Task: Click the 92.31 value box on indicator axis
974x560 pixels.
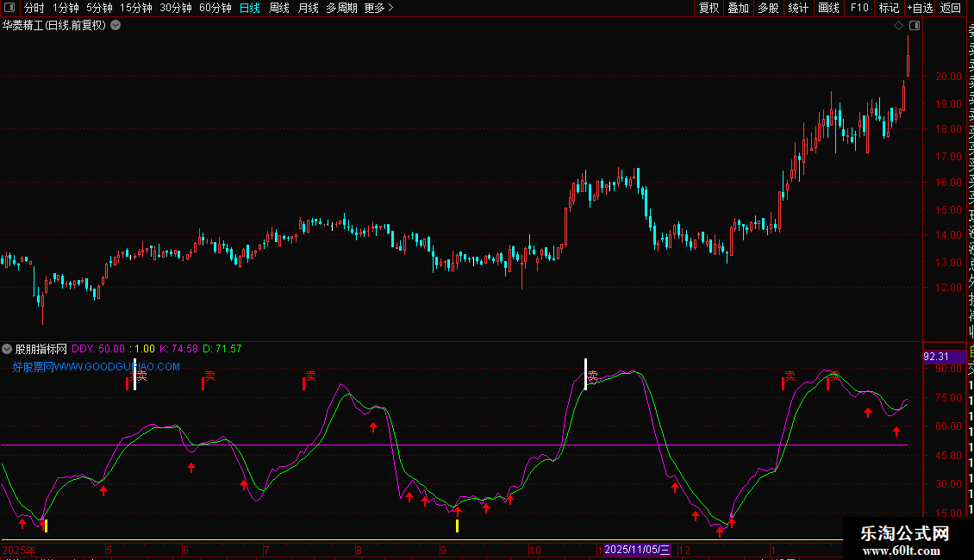Action: (x=944, y=357)
